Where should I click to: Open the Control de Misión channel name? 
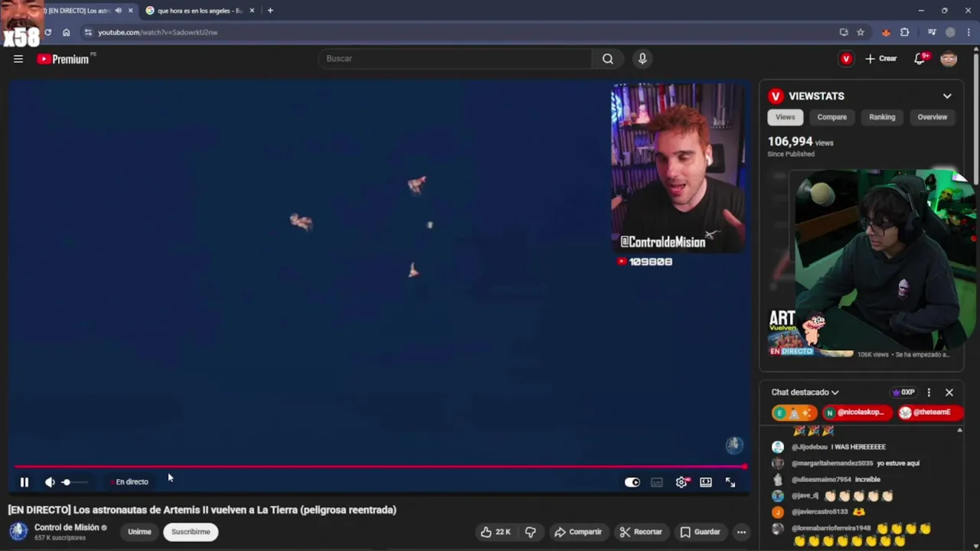67,527
